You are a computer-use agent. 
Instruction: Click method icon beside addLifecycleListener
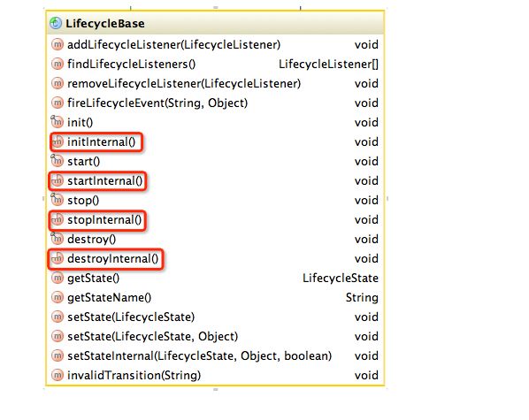57,44
